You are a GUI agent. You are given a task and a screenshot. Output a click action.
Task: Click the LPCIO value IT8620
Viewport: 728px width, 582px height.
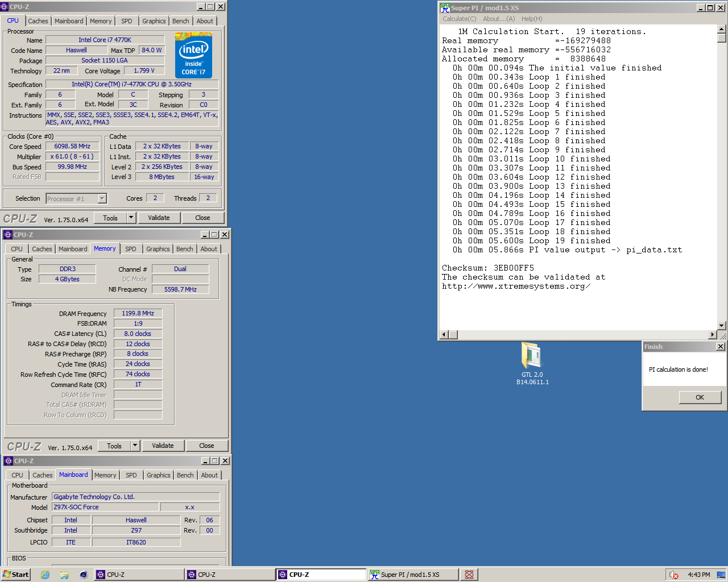pyautogui.click(x=136, y=542)
